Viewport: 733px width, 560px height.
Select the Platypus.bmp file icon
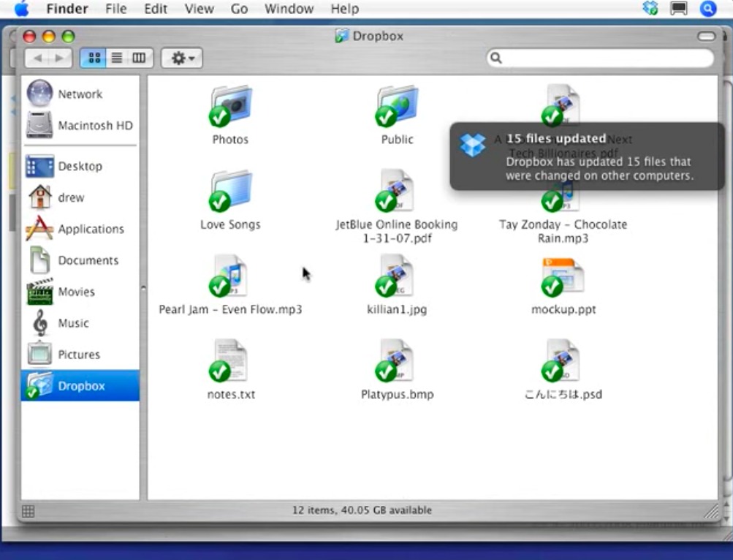pyautogui.click(x=395, y=360)
